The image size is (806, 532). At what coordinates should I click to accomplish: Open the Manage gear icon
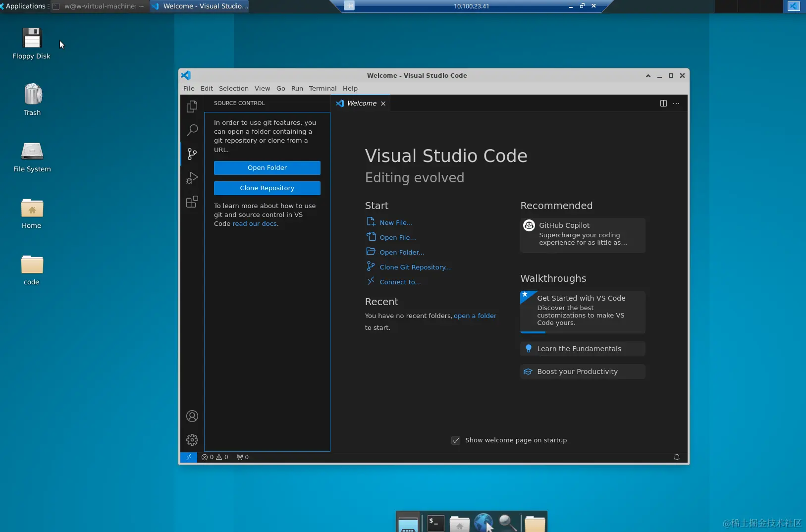coord(192,439)
